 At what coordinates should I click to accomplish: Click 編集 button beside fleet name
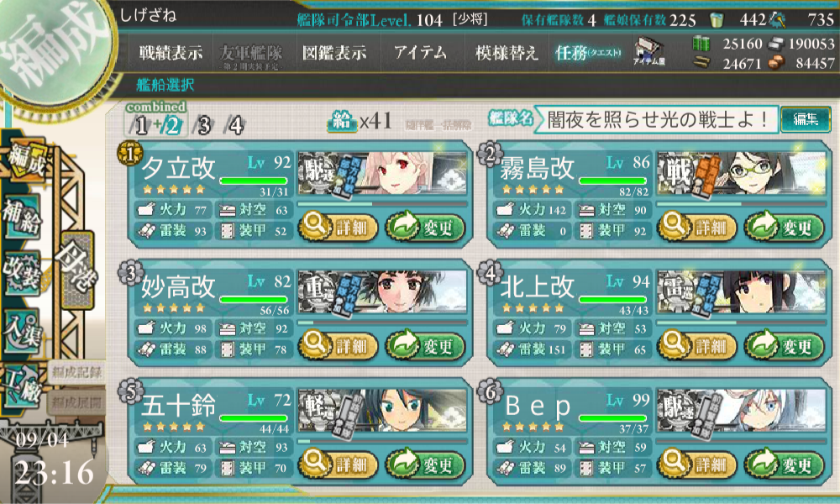point(806,119)
